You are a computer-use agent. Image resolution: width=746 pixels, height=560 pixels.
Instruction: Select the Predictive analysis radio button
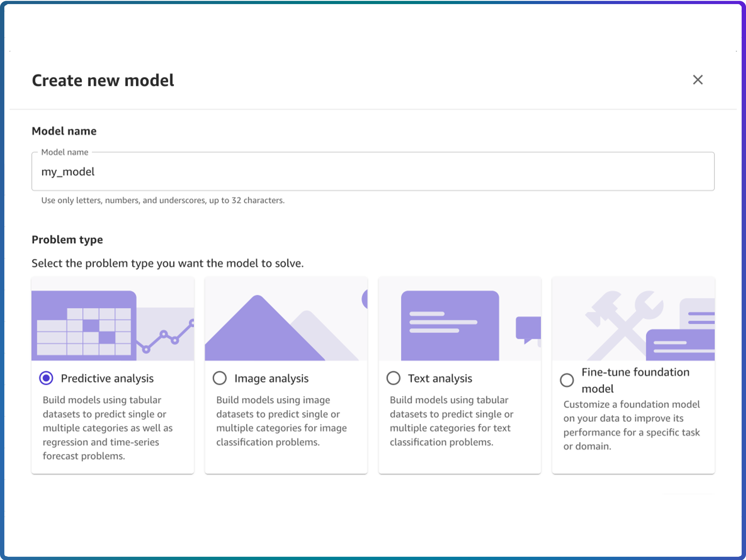46,378
